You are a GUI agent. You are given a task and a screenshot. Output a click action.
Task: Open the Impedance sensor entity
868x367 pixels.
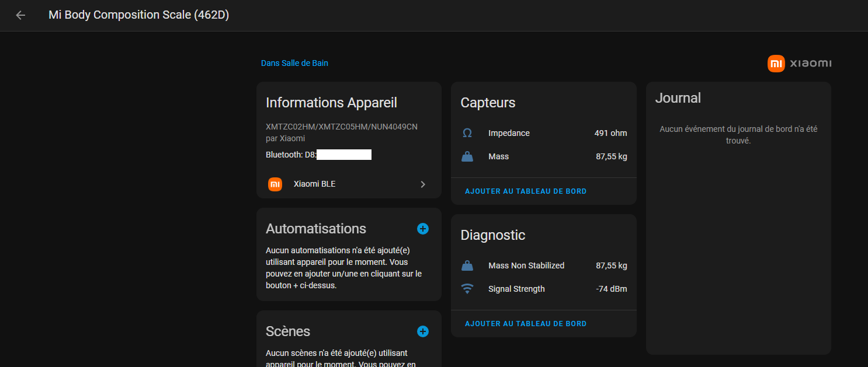coord(544,133)
